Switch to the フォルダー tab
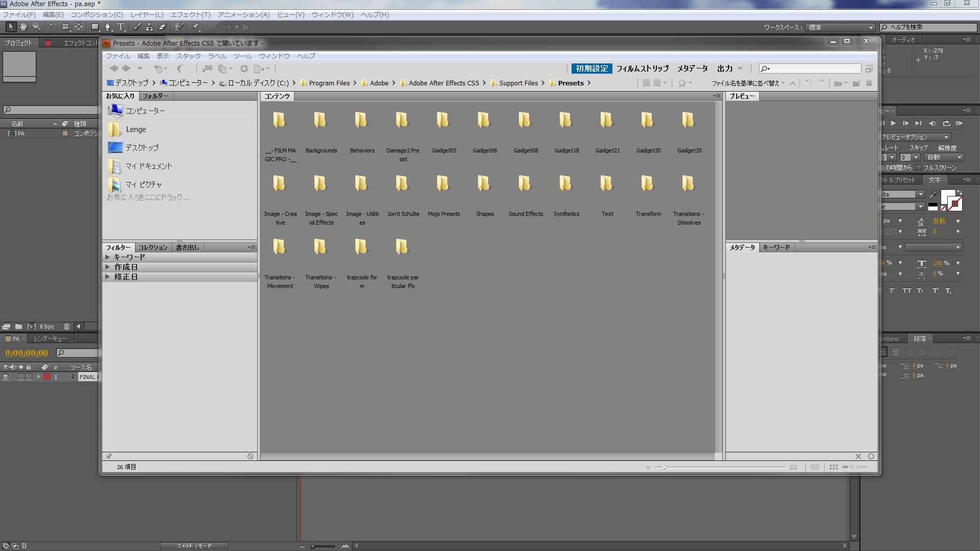This screenshot has height=551, width=980. point(155,96)
